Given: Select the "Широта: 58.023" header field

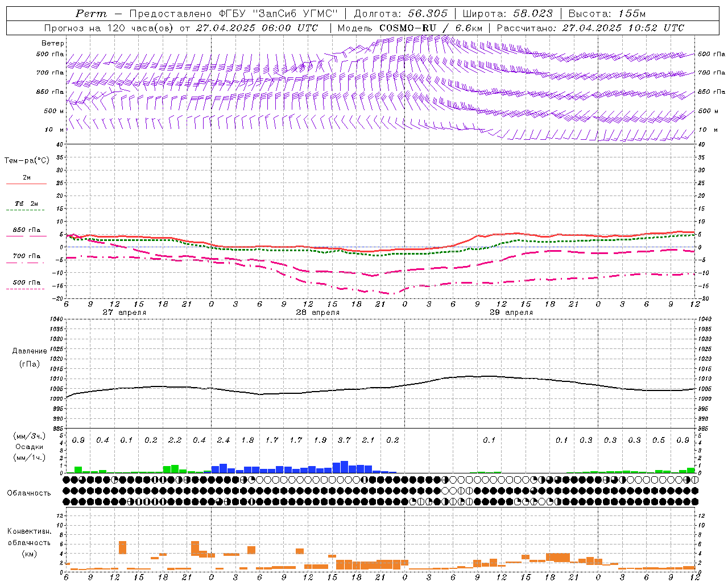Looking at the screenshot, I should [507, 14].
